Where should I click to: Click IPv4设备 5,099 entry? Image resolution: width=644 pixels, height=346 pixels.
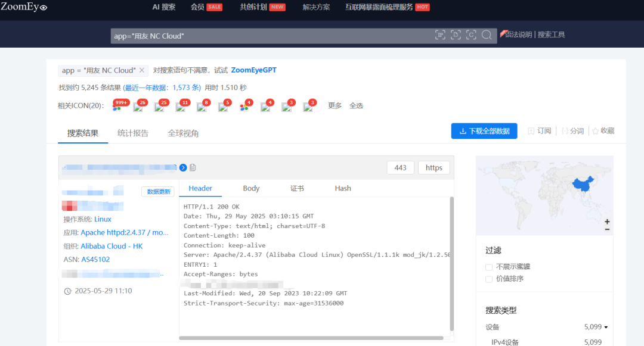(546, 342)
